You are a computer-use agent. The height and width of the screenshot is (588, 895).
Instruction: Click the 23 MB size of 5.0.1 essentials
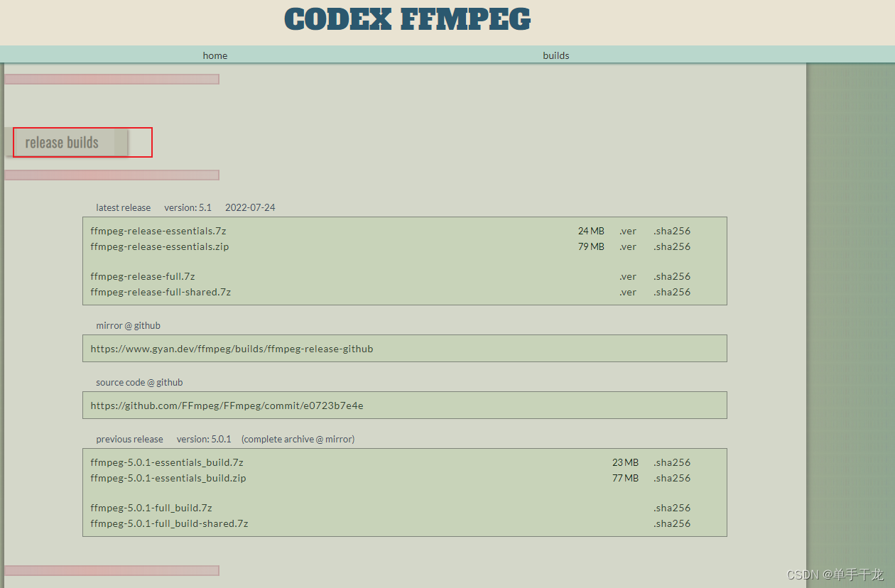625,462
